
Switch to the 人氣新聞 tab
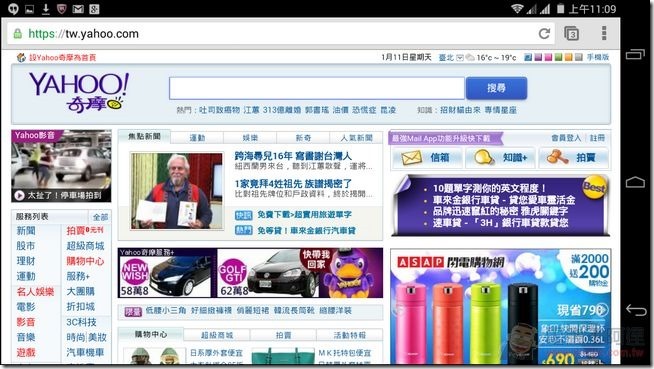coord(356,138)
